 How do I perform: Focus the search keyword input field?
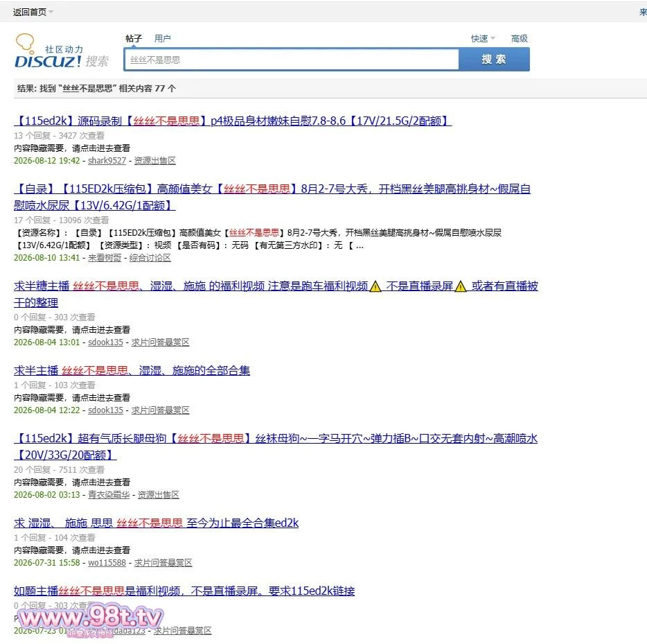(x=292, y=60)
